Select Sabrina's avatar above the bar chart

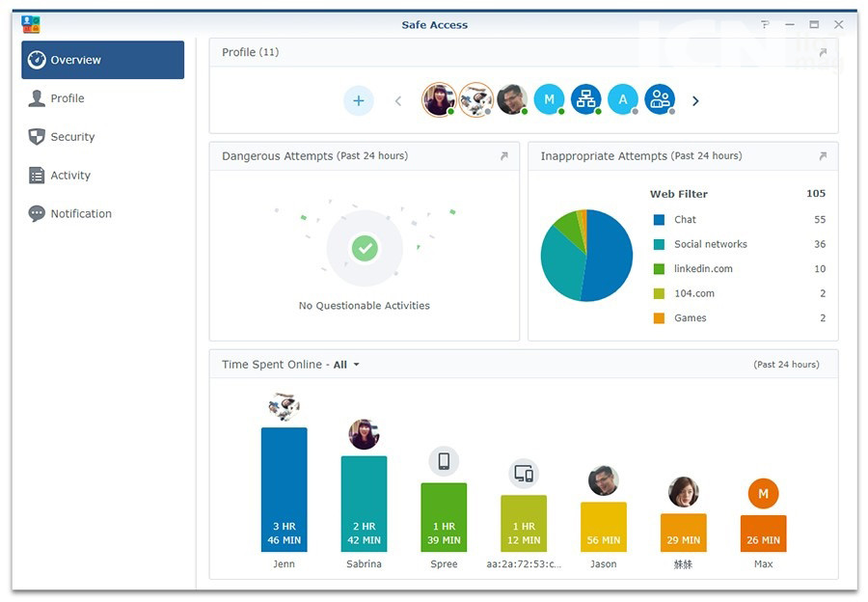(364, 434)
